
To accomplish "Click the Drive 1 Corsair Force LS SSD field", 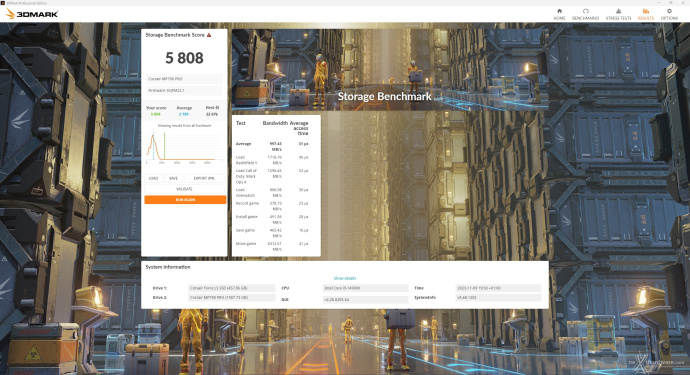I will pyautogui.click(x=231, y=288).
